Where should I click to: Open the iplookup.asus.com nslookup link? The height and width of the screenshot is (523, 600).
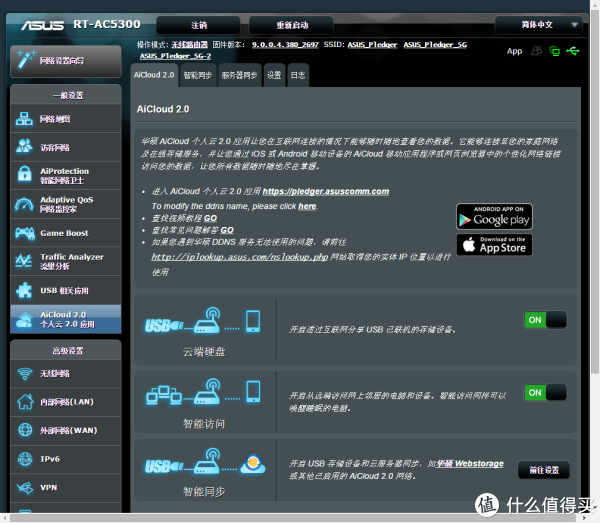(x=240, y=257)
